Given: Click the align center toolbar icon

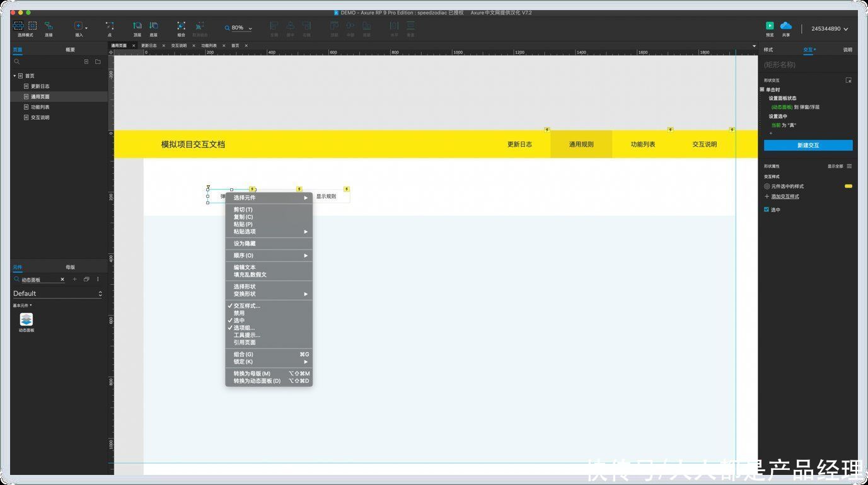Looking at the screenshot, I should [x=291, y=26].
